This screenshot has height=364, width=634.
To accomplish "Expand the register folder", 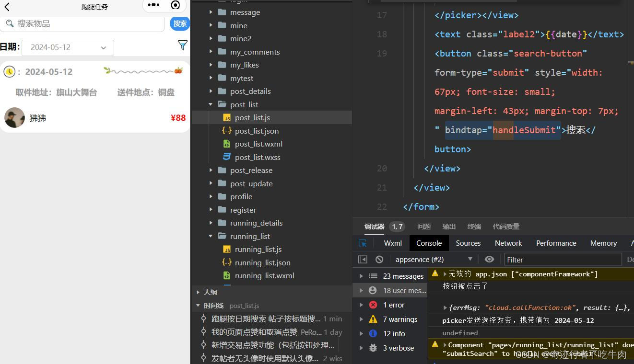I will point(243,210).
